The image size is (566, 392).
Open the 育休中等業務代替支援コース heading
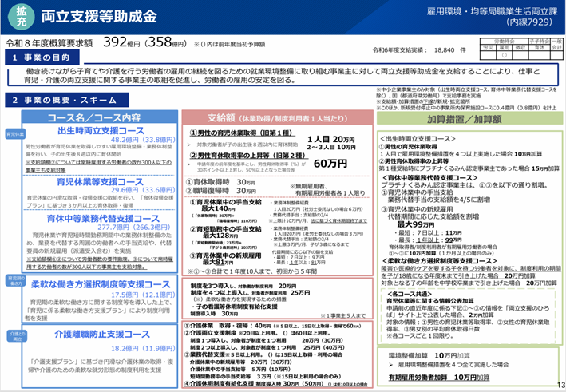(x=101, y=216)
